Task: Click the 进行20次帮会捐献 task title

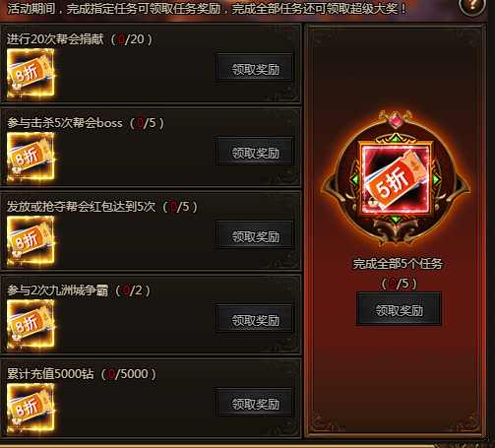Action: tap(55, 39)
